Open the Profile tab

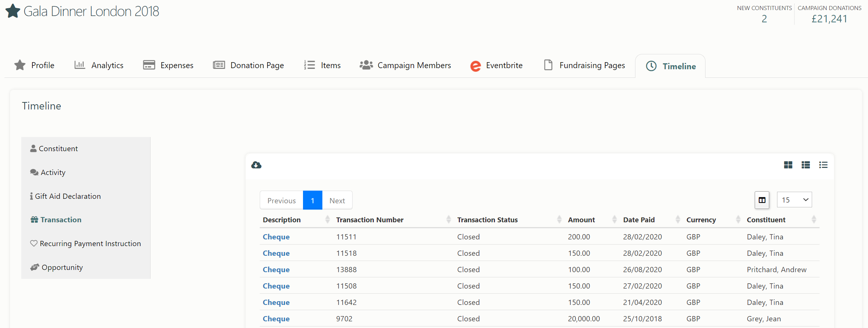pyautogui.click(x=34, y=66)
